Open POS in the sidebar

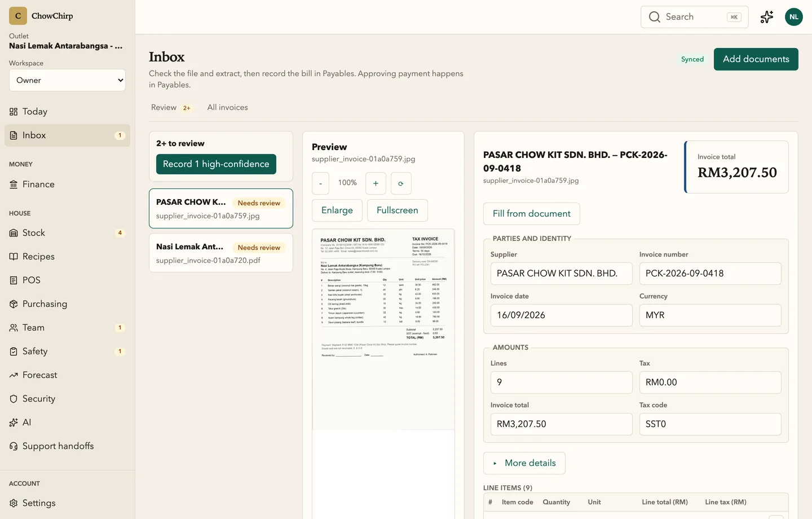[x=67, y=280]
